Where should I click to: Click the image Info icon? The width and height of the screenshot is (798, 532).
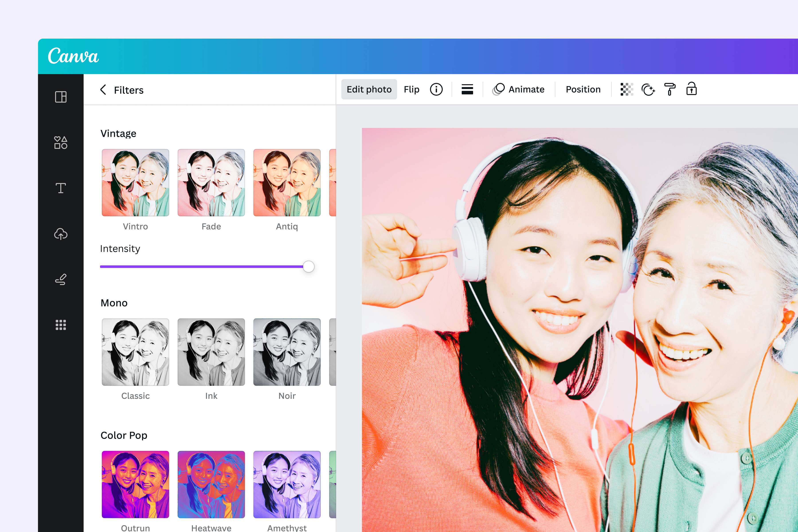click(436, 90)
